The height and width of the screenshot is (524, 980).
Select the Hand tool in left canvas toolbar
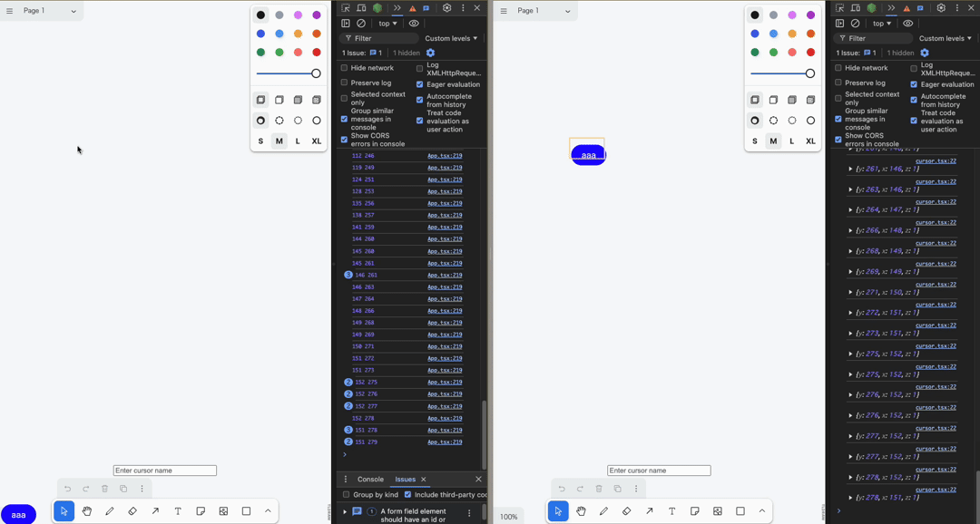pos(87,511)
